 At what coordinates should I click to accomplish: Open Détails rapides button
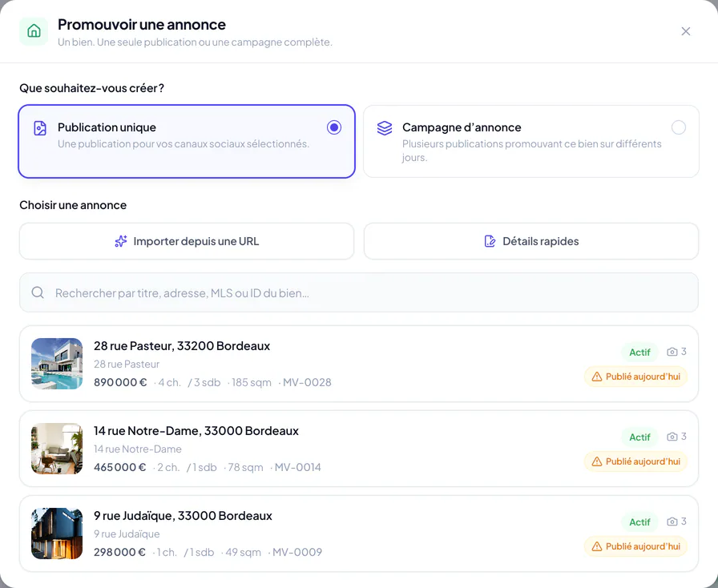click(x=531, y=241)
